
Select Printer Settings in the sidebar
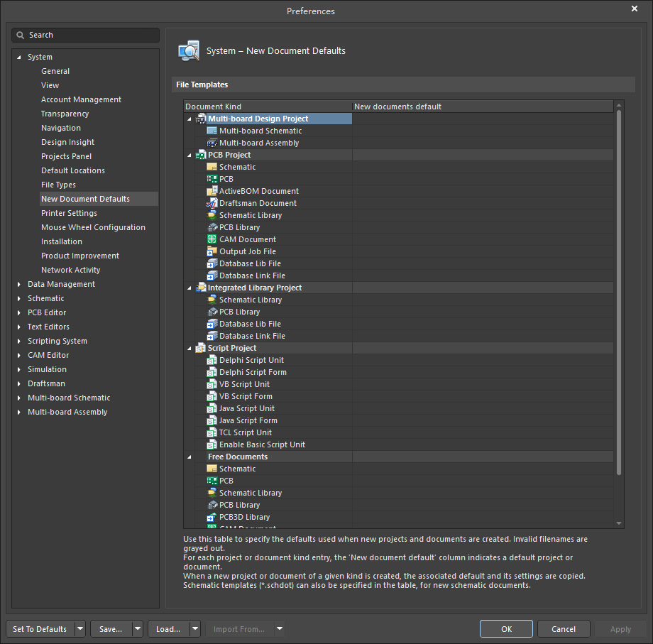coord(69,213)
